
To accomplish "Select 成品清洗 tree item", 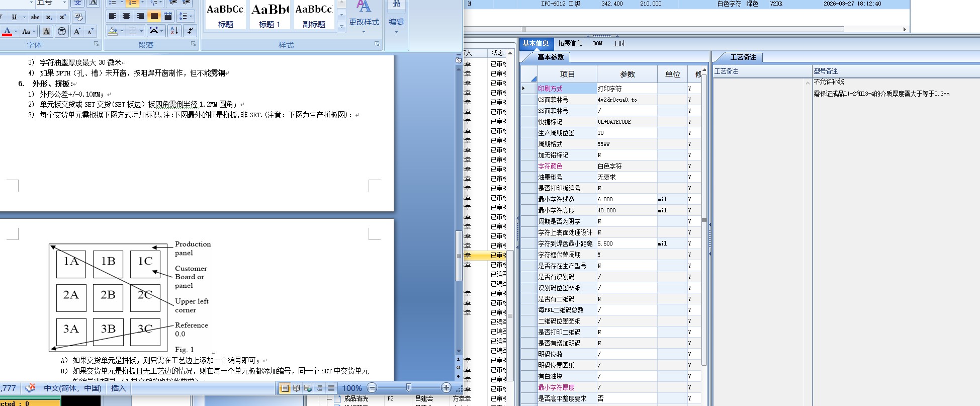I will [355, 398].
